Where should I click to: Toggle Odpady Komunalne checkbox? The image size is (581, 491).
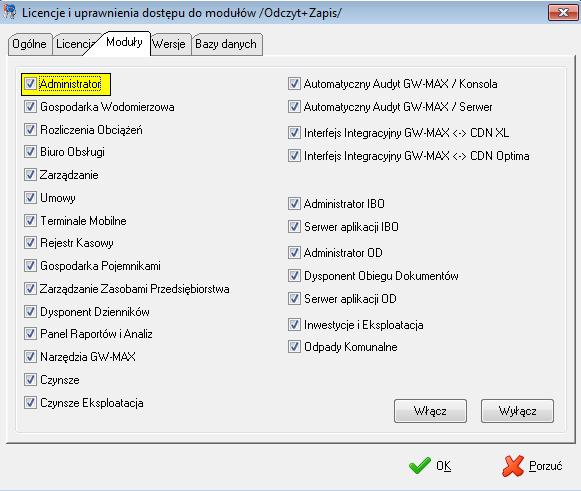pos(294,347)
